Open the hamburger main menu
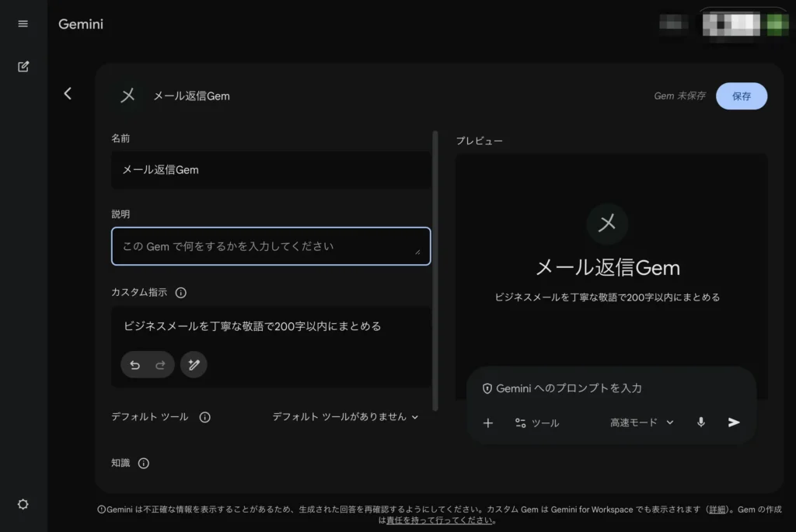This screenshot has width=796, height=532. [x=23, y=24]
